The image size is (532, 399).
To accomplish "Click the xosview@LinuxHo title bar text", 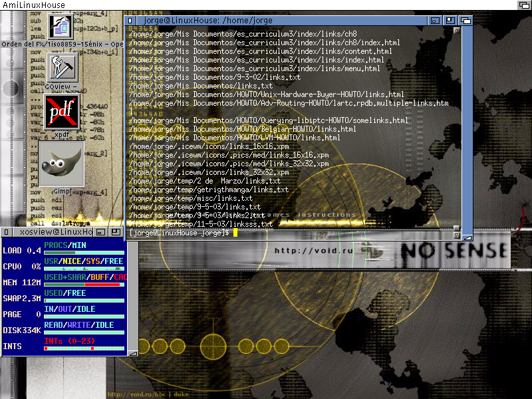I will point(56,231).
